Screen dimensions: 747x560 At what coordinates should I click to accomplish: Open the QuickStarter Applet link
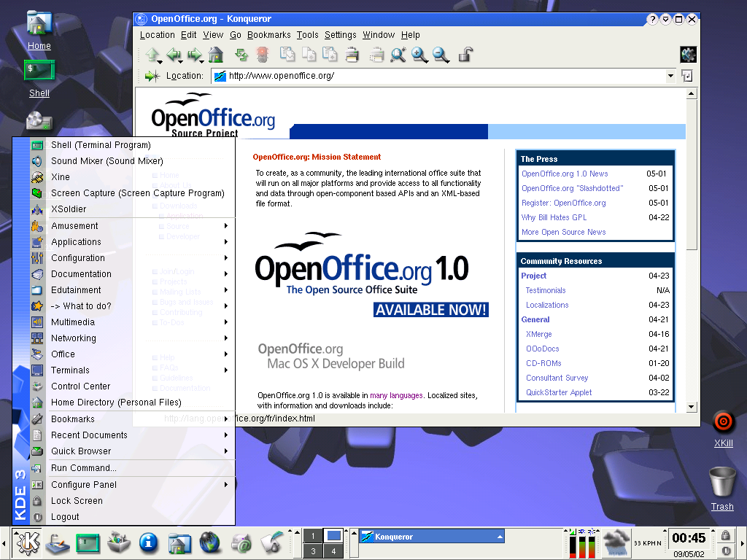point(558,392)
